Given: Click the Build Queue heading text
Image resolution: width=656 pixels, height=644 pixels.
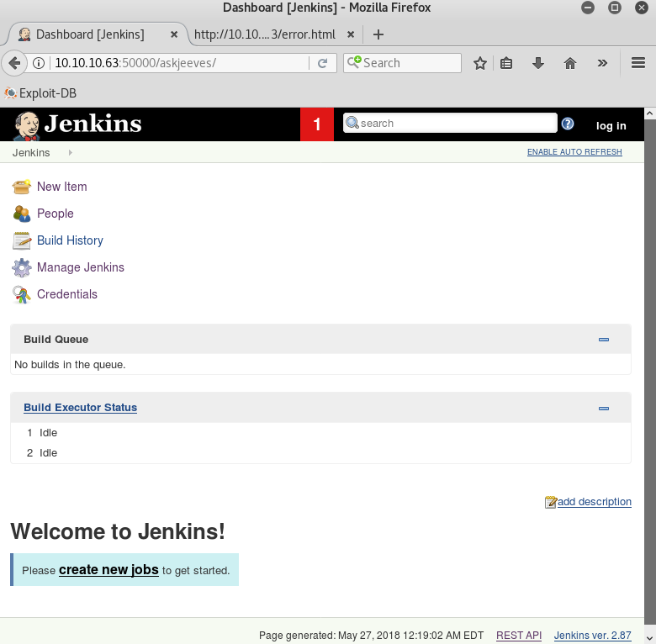Looking at the screenshot, I should click(56, 340).
